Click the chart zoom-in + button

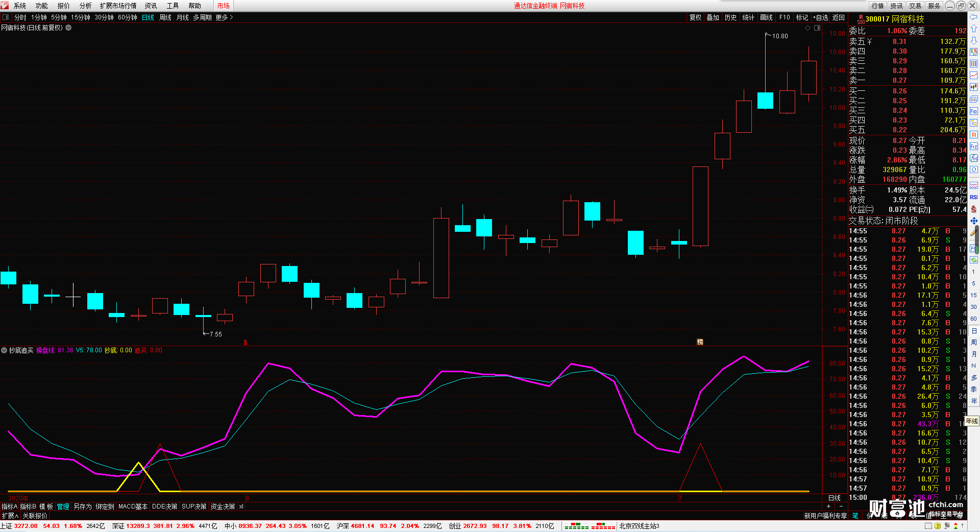828,506
